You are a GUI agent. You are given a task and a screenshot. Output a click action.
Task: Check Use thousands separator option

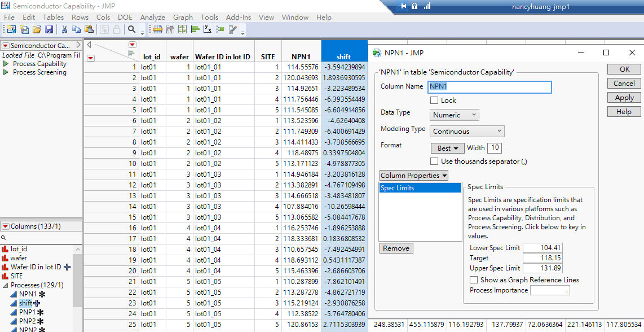point(434,161)
